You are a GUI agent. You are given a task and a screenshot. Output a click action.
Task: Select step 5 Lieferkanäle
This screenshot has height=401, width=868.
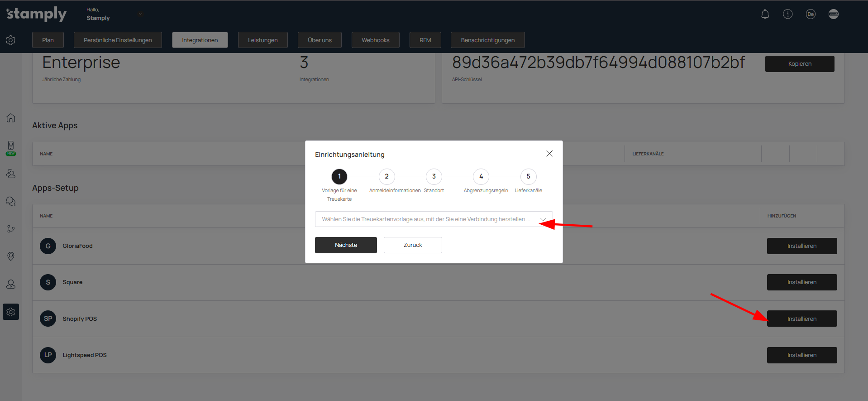click(528, 177)
